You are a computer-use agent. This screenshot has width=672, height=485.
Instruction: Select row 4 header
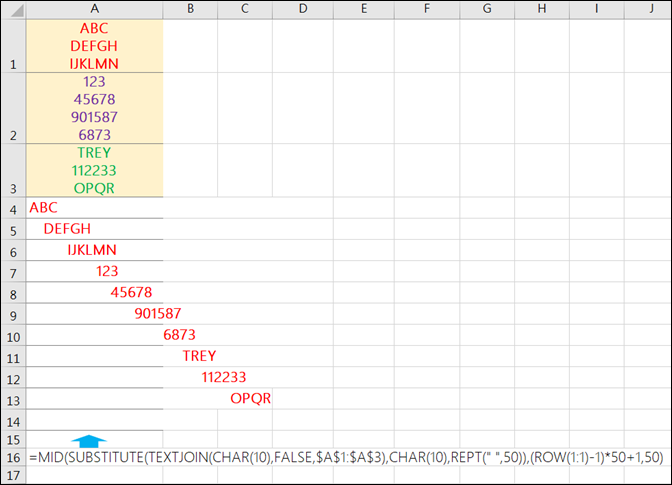13,208
